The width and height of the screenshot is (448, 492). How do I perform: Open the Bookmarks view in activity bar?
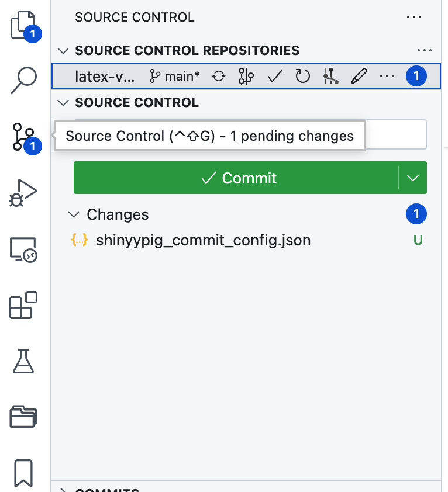click(24, 472)
